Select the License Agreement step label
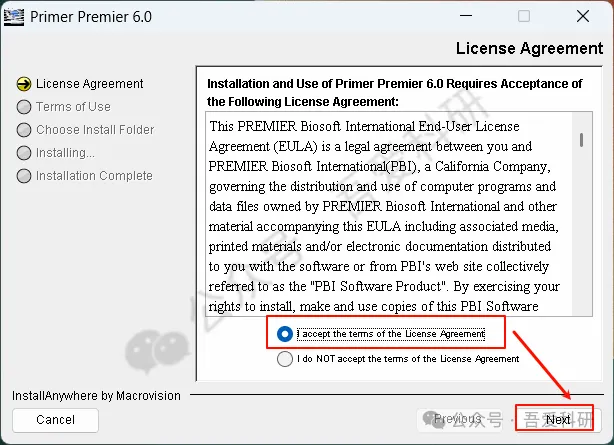 [89, 84]
